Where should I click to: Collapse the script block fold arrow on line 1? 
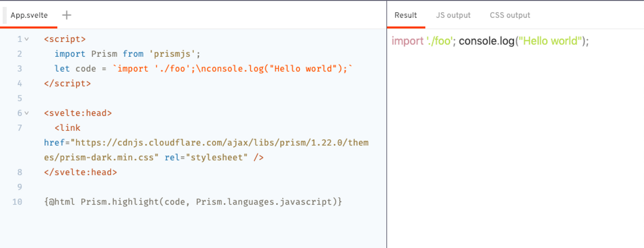click(27, 39)
